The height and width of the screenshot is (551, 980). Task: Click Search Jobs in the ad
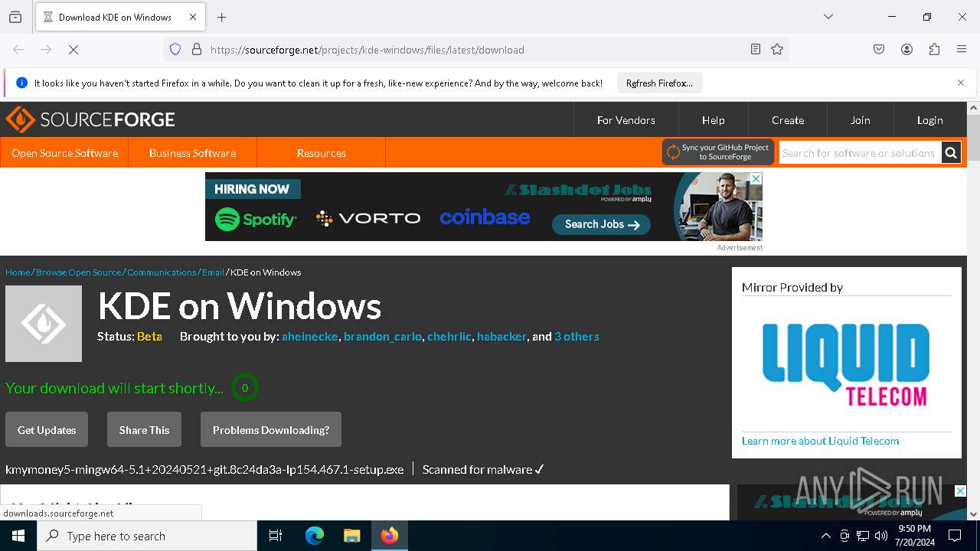tap(601, 224)
